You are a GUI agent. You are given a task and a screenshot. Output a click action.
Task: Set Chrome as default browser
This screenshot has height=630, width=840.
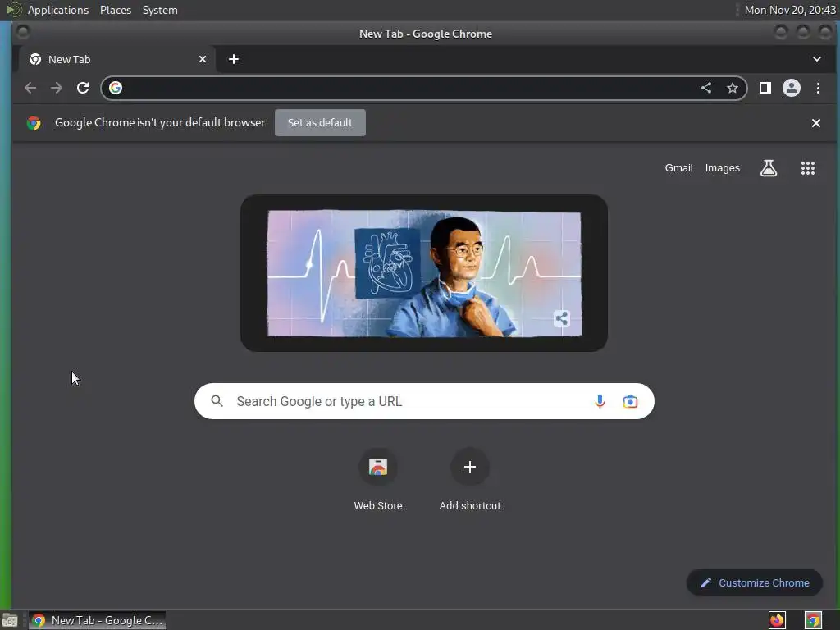[321, 123]
